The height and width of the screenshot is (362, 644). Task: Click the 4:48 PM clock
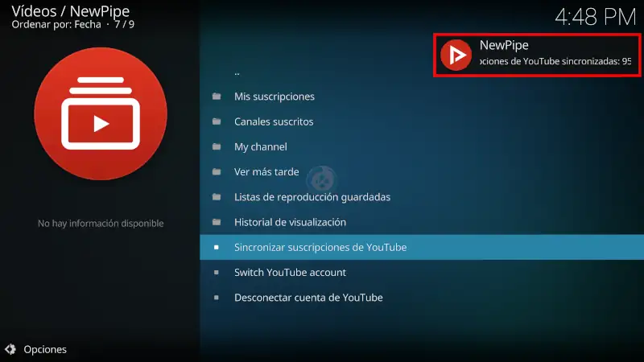[x=595, y=17]
